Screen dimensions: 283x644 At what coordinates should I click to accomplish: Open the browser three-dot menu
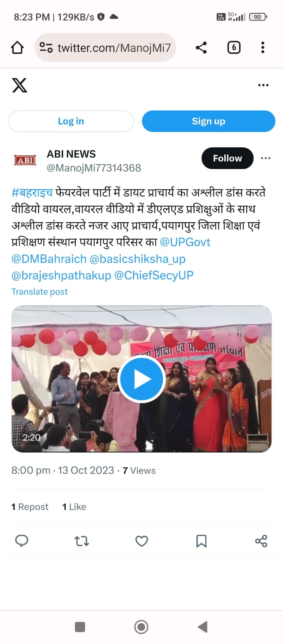click(x=263, y=47)
